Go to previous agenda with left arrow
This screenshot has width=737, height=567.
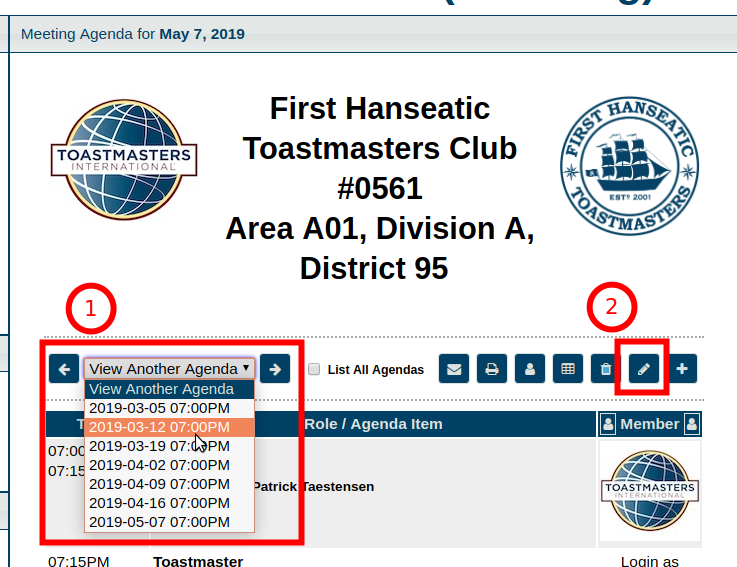pyautogui.click(x=64, y=369)
